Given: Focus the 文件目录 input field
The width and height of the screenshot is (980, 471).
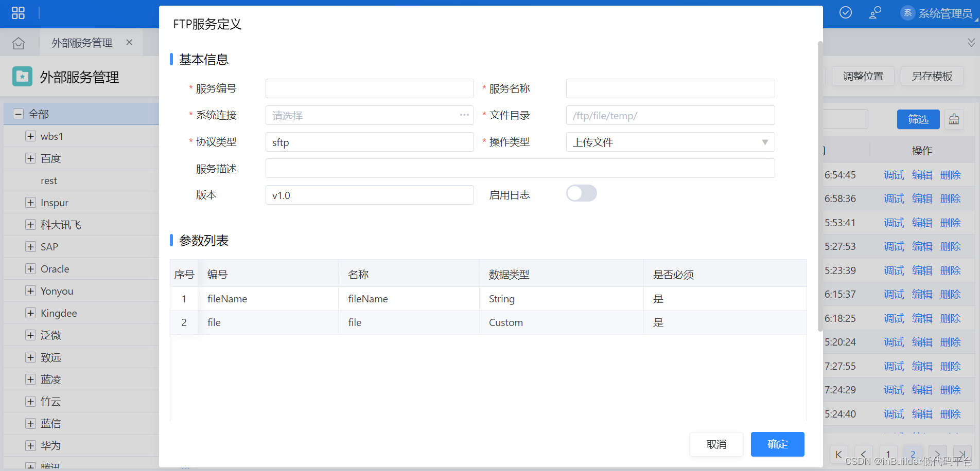Looking at the screenshot, I should 670,115.
